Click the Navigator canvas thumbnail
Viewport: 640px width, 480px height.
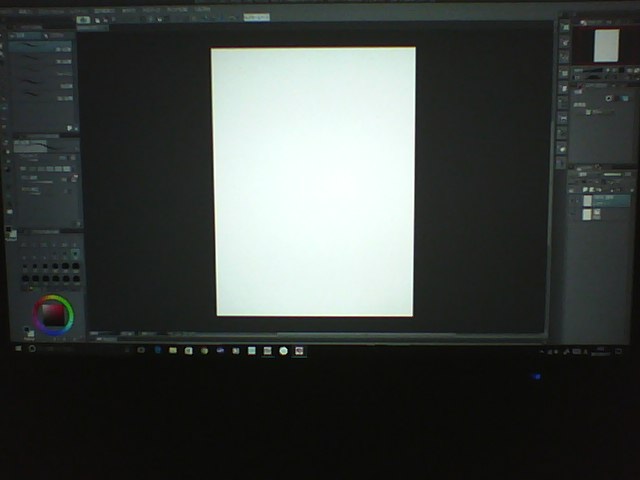[606, 45]
